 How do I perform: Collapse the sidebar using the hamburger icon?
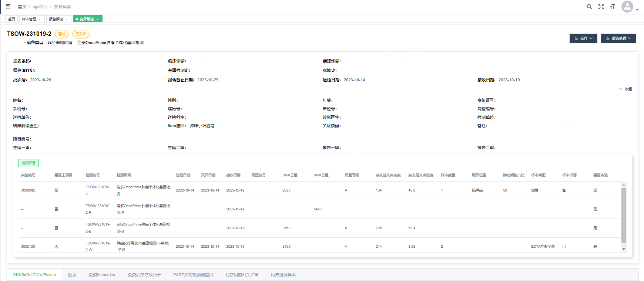[8, 6]
